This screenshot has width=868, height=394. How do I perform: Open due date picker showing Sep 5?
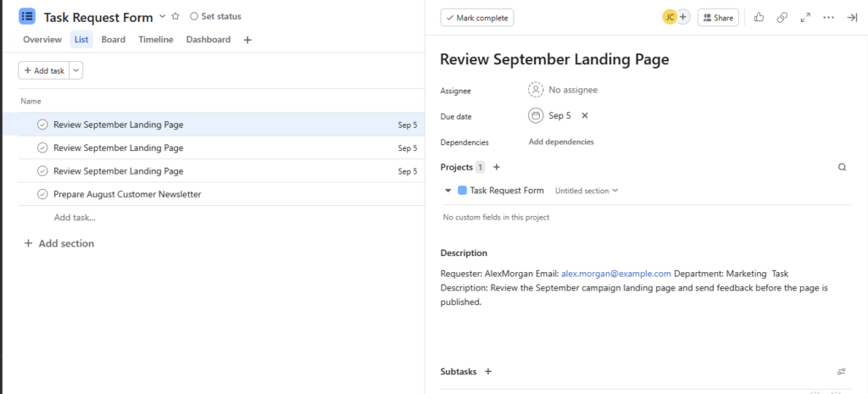pos(549,115)
